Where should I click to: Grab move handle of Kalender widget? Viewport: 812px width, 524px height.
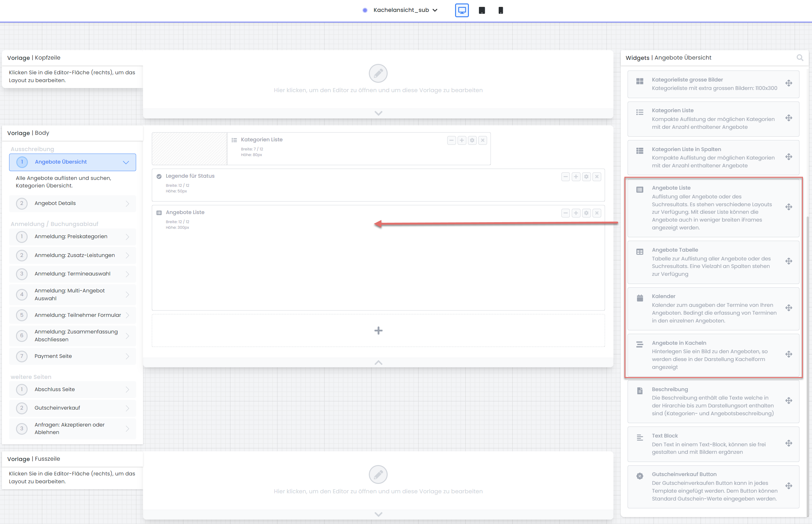click(788, 308)
